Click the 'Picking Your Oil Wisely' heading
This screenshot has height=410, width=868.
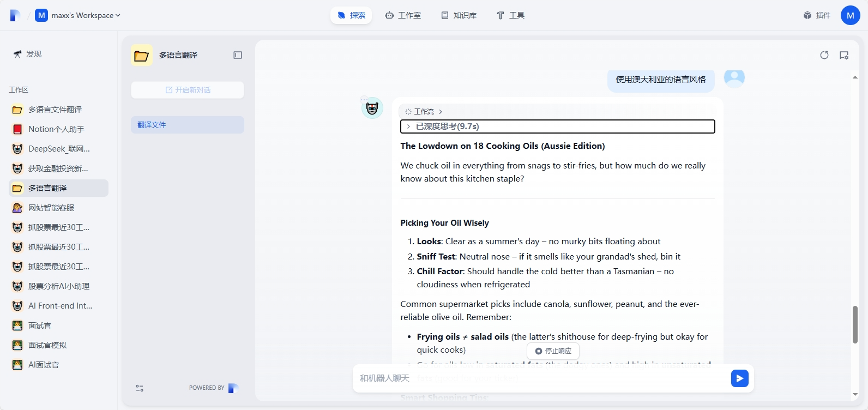(x=444, y=223)
